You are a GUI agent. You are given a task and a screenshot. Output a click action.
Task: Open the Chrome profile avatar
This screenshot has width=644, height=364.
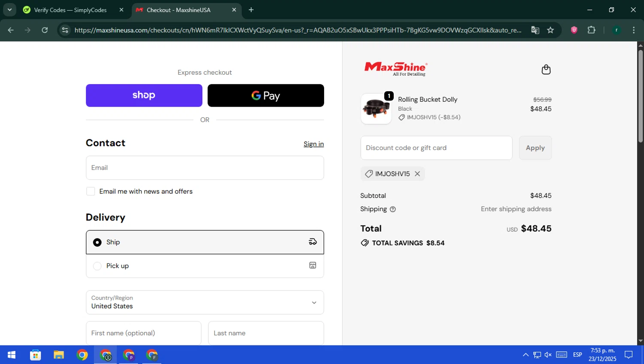point(617,30)
